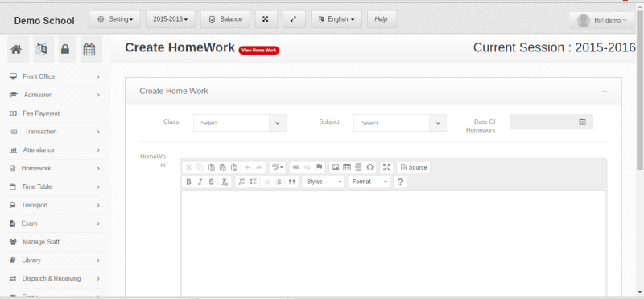This screenshot has height=299, width=644.
Task: Toggle bold formatting in editor
Action: (x=188, y=182)
